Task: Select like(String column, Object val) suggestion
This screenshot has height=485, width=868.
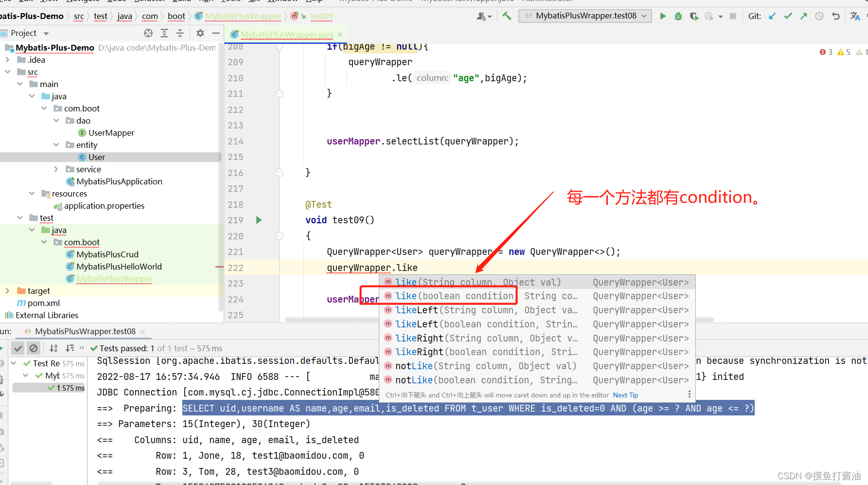Action: (537, 282)
